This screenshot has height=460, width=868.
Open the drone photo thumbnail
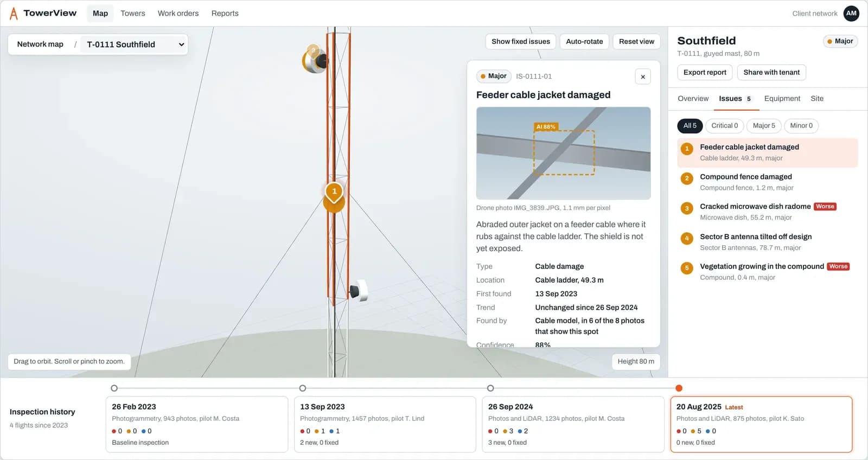pos(563,153)
